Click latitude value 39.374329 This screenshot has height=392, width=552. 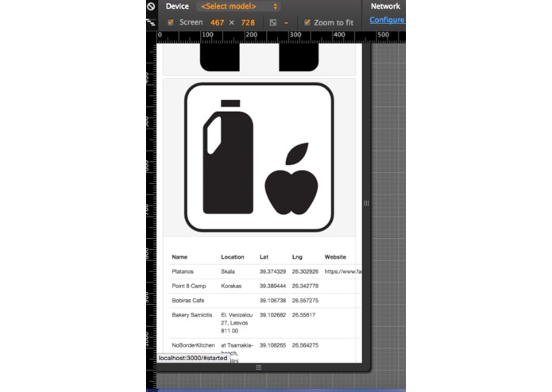point(272,271)
